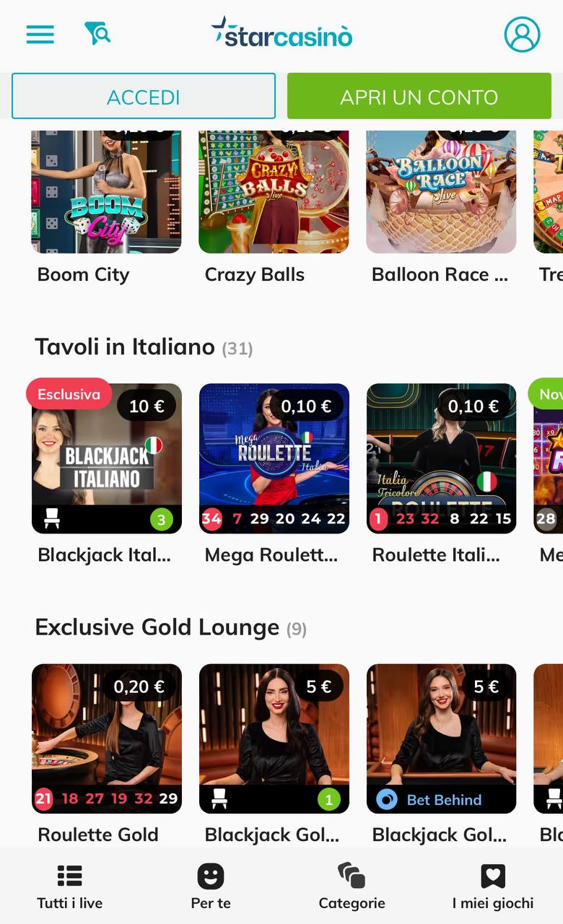Screen dimensions: 563x924
Task: Click the ACCEDI login button
Action: [x=144, y=96]
